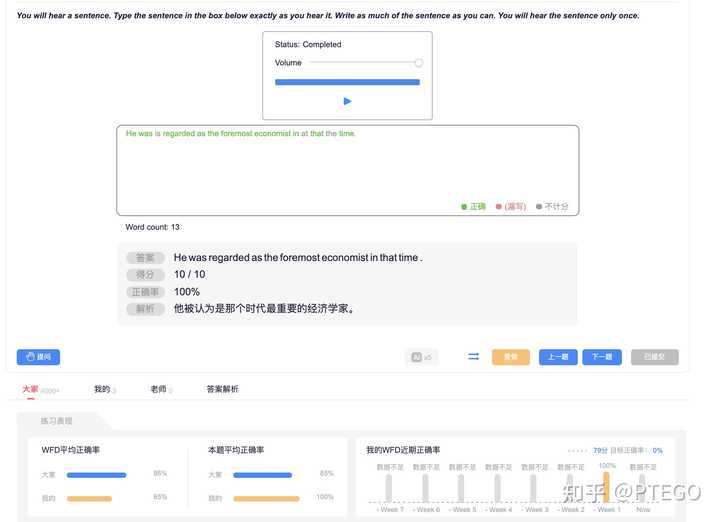Click inside the typed sentence answer box
Viewport: 720px width, 522px height.
pyautogui.click(x=348, y=170)
